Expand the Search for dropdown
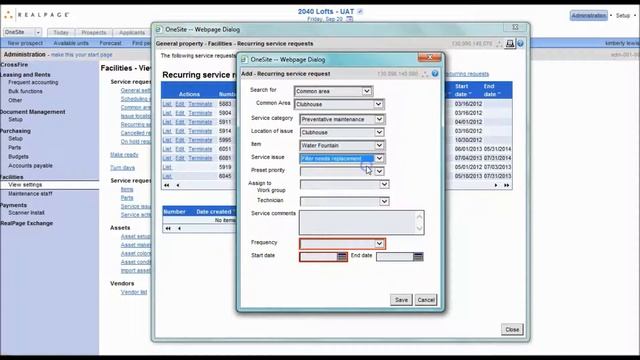 [x=367, y=91]
